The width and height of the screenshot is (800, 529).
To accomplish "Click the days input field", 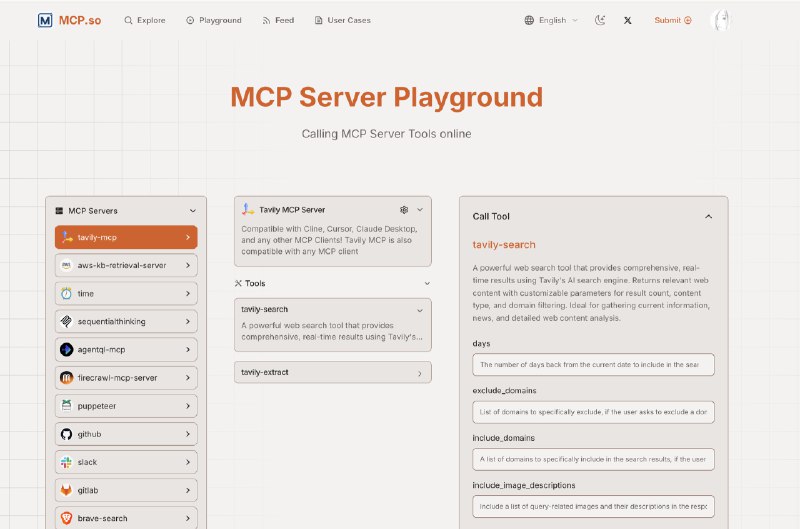I will pyautogui.click(x=593, y=365).
